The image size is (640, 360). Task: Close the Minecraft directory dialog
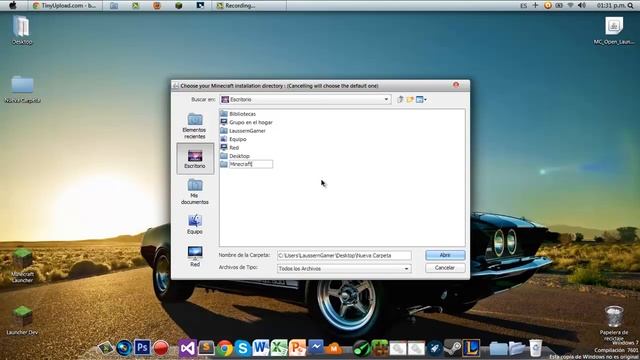click(x=456, y=85)
